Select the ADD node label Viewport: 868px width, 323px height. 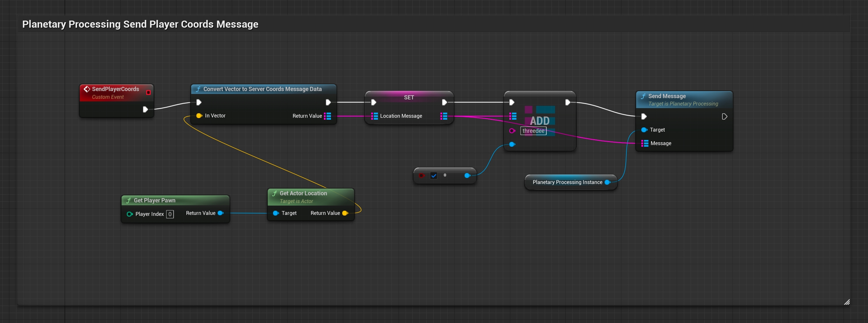(540, 121)
